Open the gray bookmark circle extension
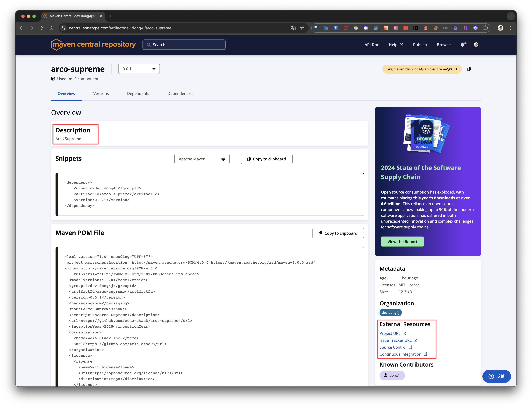Screen dimensions: 532x407 point(446,28)
